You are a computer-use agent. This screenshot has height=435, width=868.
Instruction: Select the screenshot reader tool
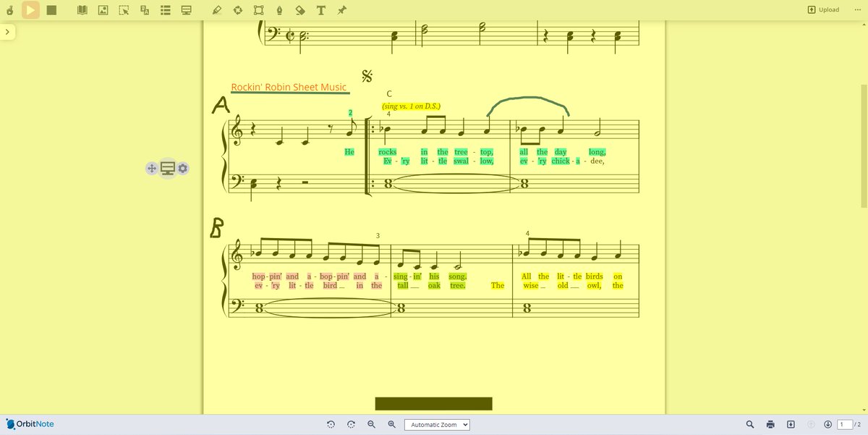tap(124, 10)
